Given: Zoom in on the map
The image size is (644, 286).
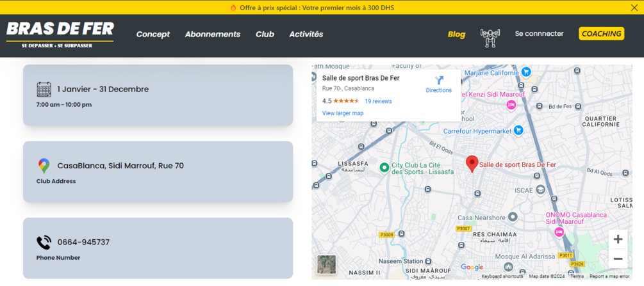Looking at the screenshot, I should click(x=618, y=240).
